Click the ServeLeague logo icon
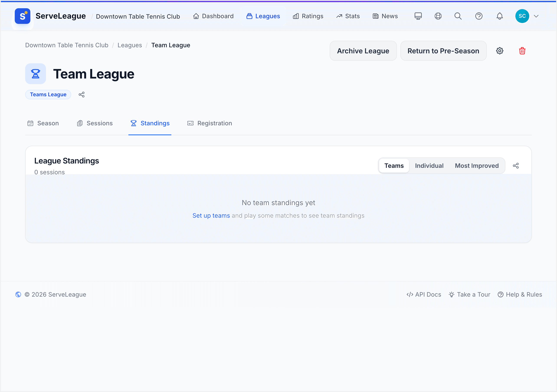 22,16
